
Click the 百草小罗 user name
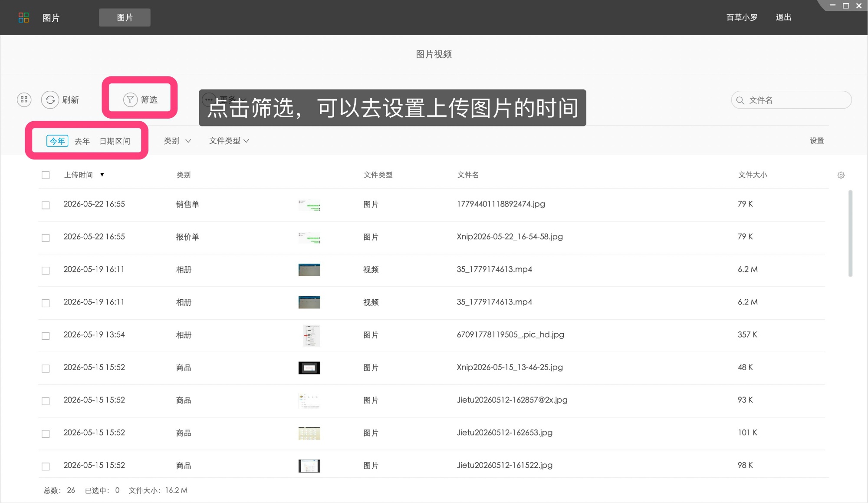tap(742, 17)
